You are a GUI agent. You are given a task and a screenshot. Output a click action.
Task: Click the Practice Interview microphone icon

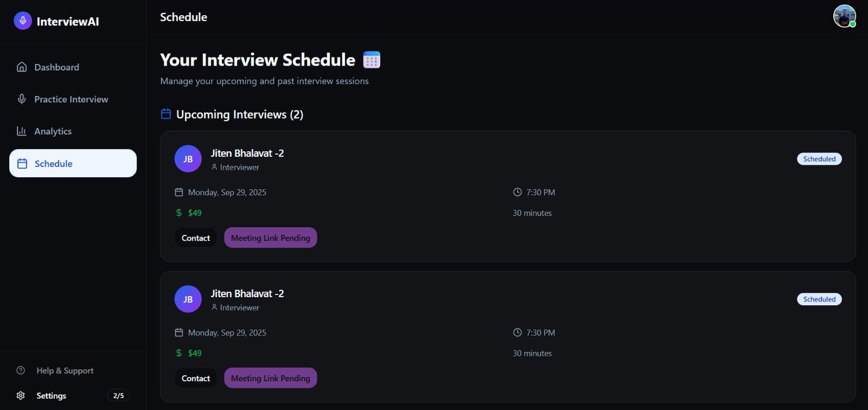(22, 99)
